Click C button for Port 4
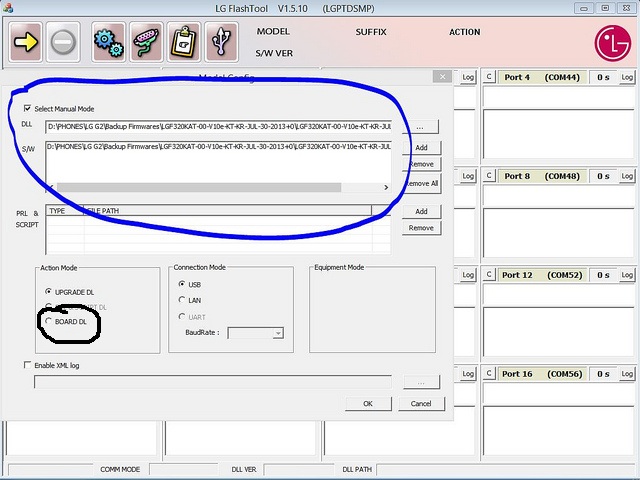This screenshot has height=480, width=640. pos(489,77)
